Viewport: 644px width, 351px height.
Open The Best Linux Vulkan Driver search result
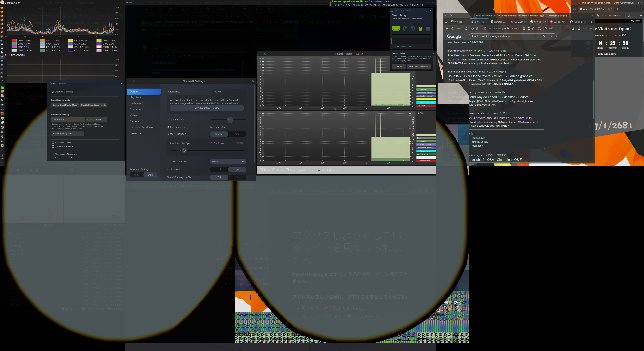(x=494, y=55)
